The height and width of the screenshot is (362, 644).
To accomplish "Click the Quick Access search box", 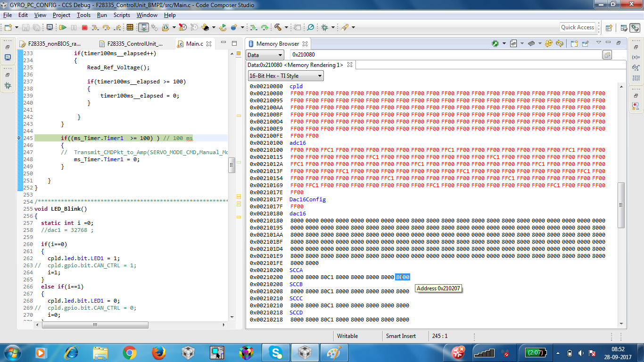I will click(x=578, y=27).
